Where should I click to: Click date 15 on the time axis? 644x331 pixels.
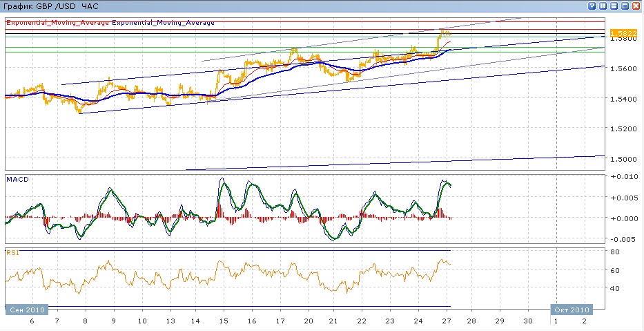tap(223, 321)
